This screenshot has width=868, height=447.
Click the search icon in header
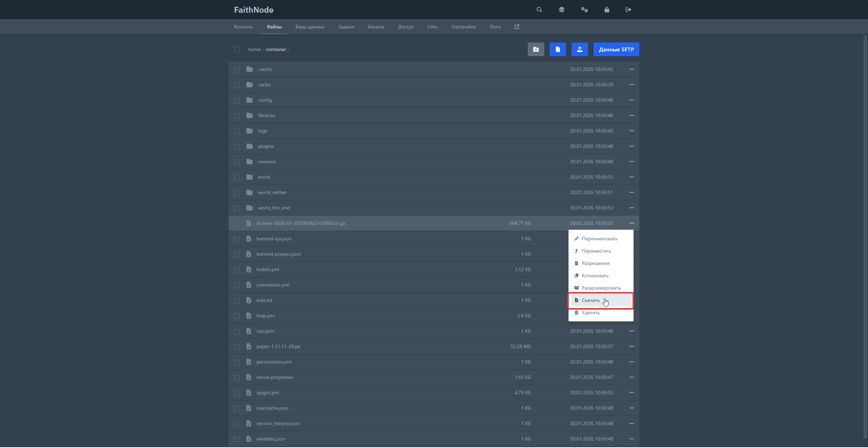click(x=539, y=10)
